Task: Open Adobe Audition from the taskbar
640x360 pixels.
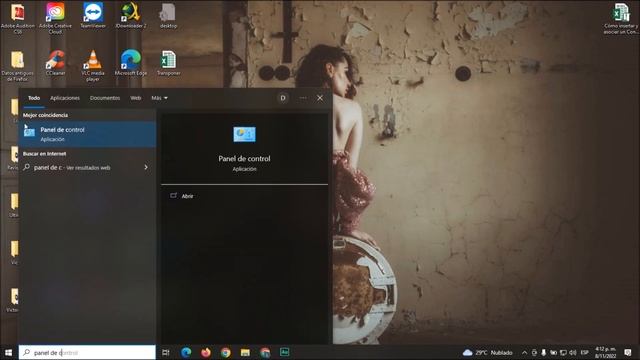Action: coord(284,352)
